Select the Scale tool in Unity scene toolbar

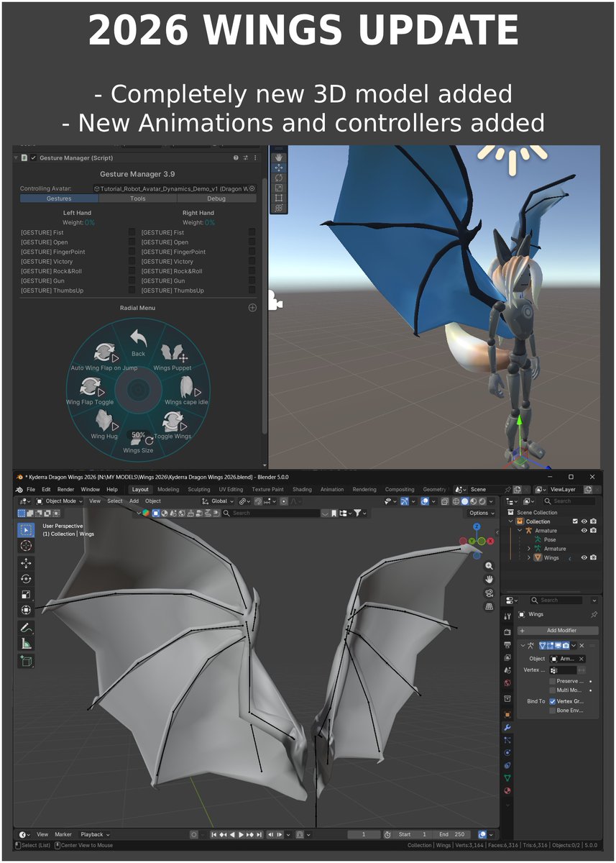279,188
